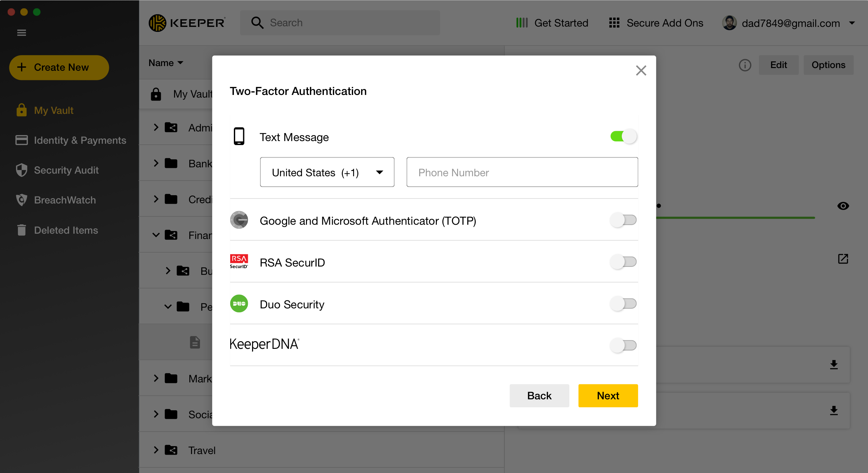Image resolution: width=868 pixels, height=473 pixels.
Task: Open the account email dropdown arrow
Action: pos(852,23)
